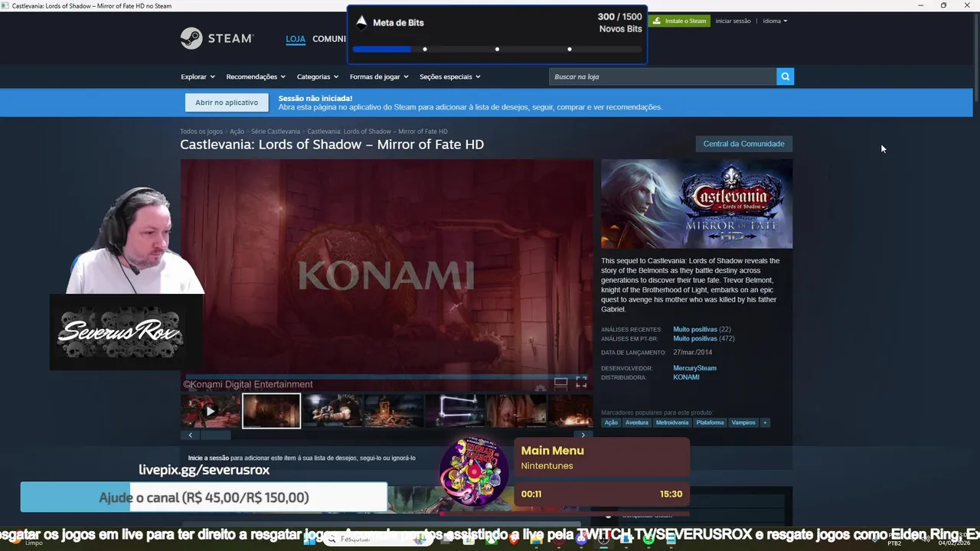
Task: Open Central da Comunidade
Action: 743,144
